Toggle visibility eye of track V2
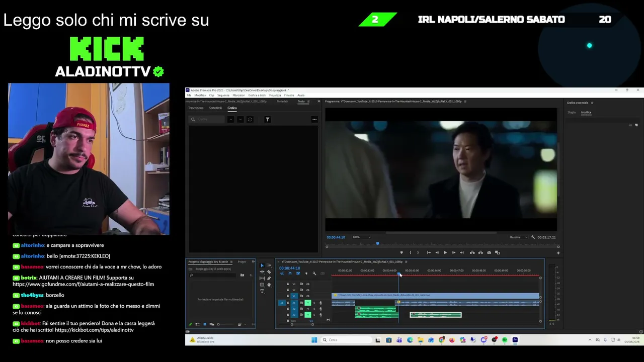The image size is (644, 362). coord(308,290)
